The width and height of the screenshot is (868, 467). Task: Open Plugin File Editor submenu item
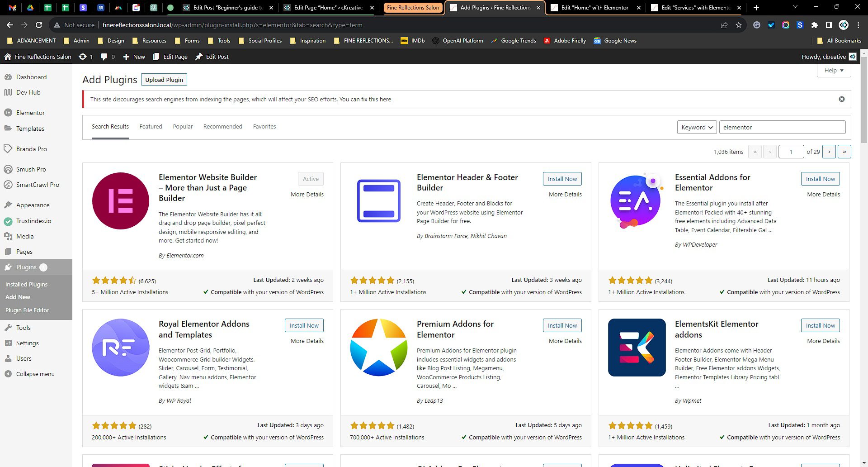point(27,310)
